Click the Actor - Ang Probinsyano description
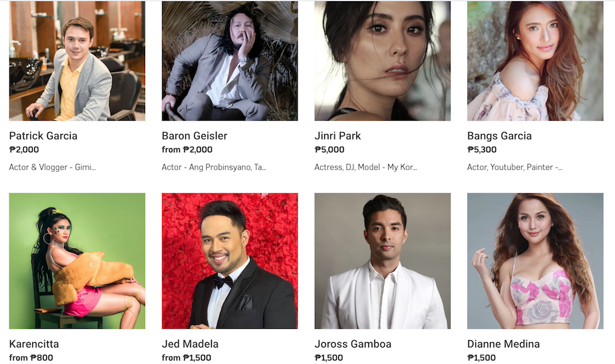This screenshot has width=615, height=364. 214,167
